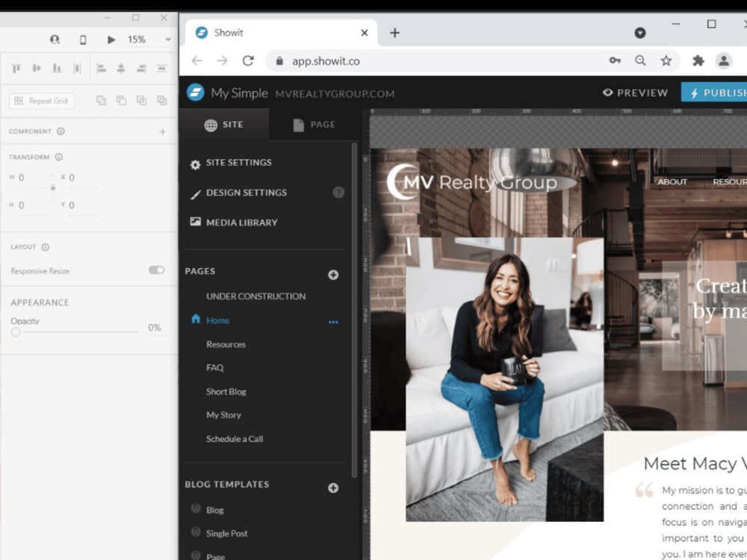747x560 pixels.
Task: Click user invite icon in XD toolbar
Action: click(55, 40)
